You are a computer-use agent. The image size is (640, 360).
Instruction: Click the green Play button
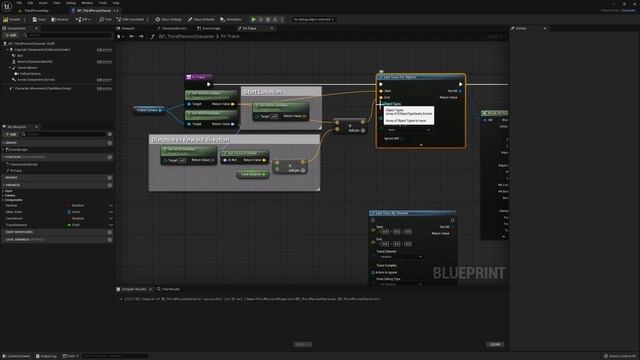253,19
